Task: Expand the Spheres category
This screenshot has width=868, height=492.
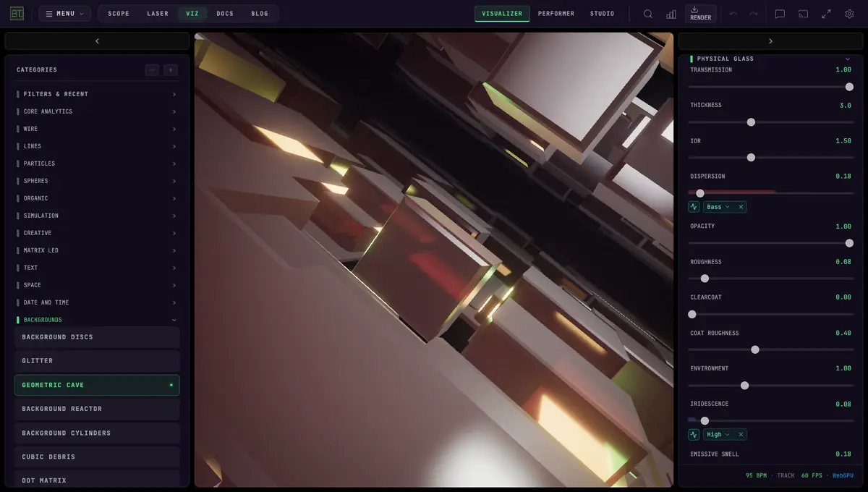Action: click(x=97, y=181)
